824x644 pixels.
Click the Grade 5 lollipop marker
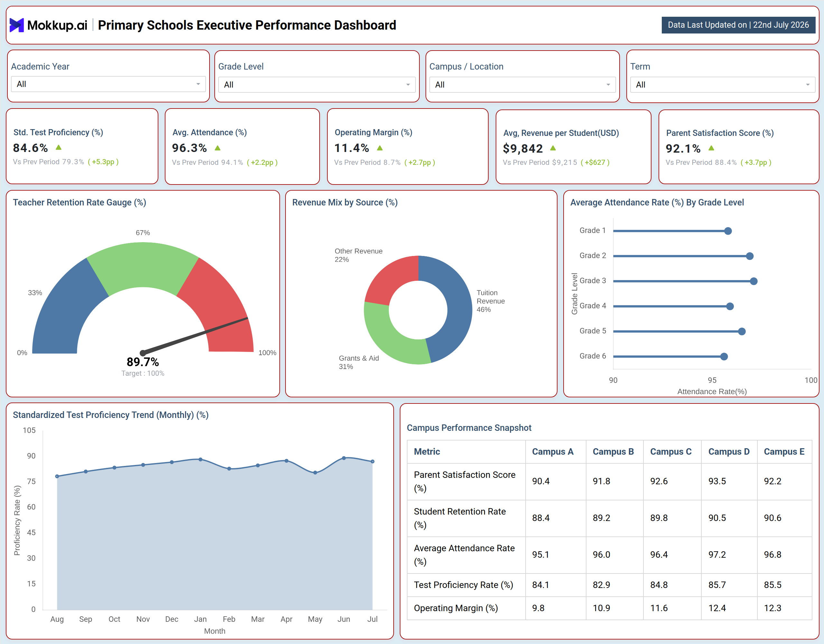pos(742,331)
